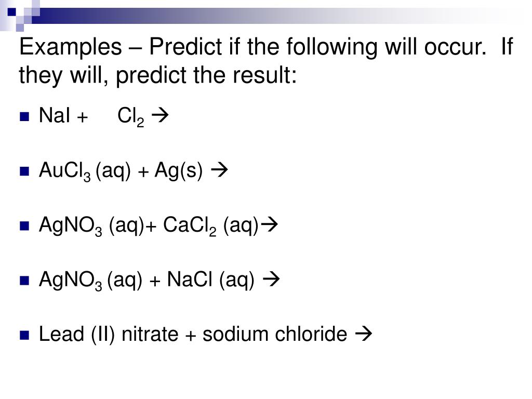Select the Cl2 formula text
Viewport: 532px width, 399px height.
tap(131, 117)
